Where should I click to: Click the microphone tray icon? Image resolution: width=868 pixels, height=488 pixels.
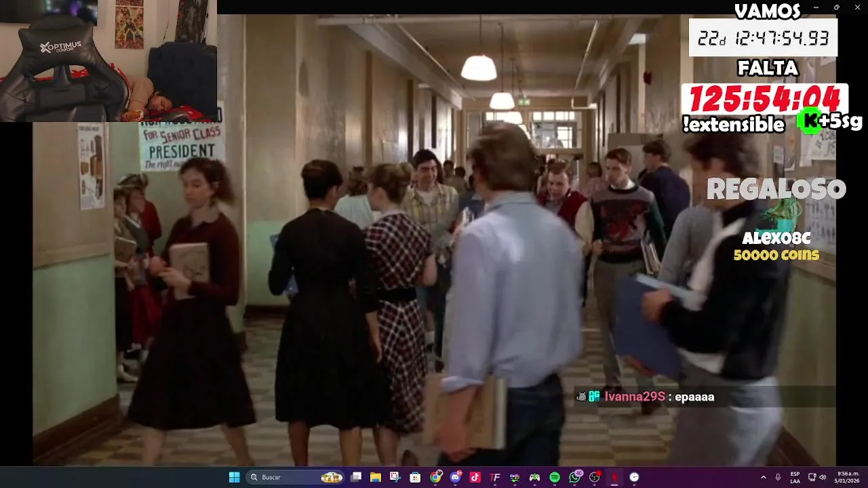(x=778, y=477)
